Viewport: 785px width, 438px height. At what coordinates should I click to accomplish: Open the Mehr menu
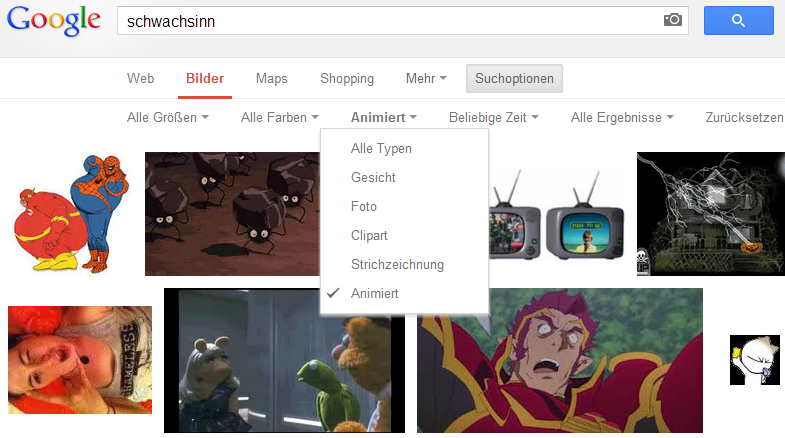point(426,79)
